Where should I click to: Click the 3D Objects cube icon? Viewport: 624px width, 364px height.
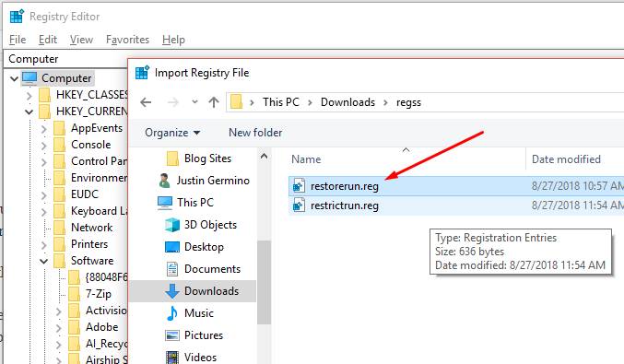click(x=172, y=225)
